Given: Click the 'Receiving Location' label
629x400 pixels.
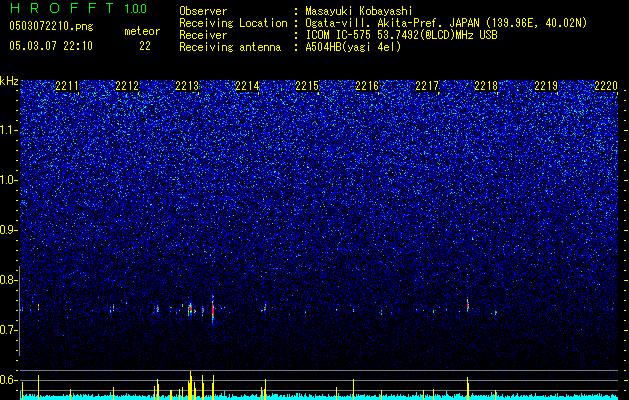Looking at the screenshot, I should (x=233, y=23).
